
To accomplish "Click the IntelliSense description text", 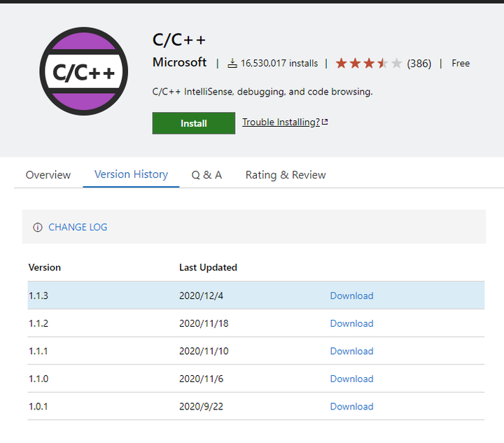I will tap(262, 92).
